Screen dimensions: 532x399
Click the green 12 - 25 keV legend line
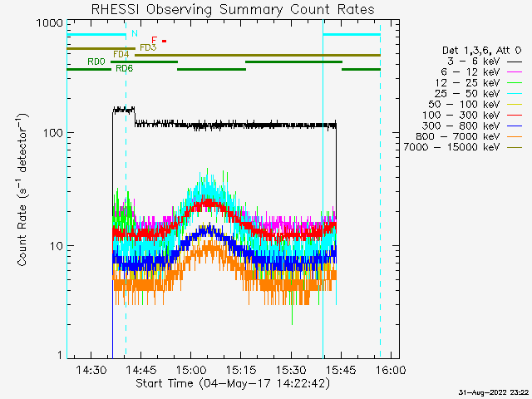(515, 83)
